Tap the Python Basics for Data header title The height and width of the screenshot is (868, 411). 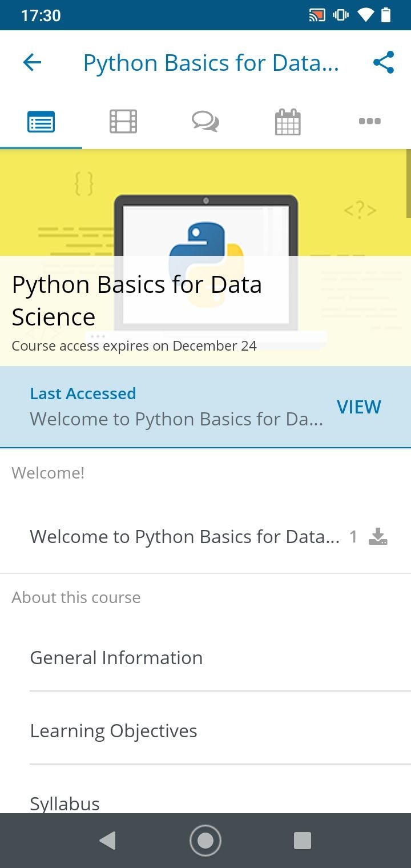click(211, 63)
